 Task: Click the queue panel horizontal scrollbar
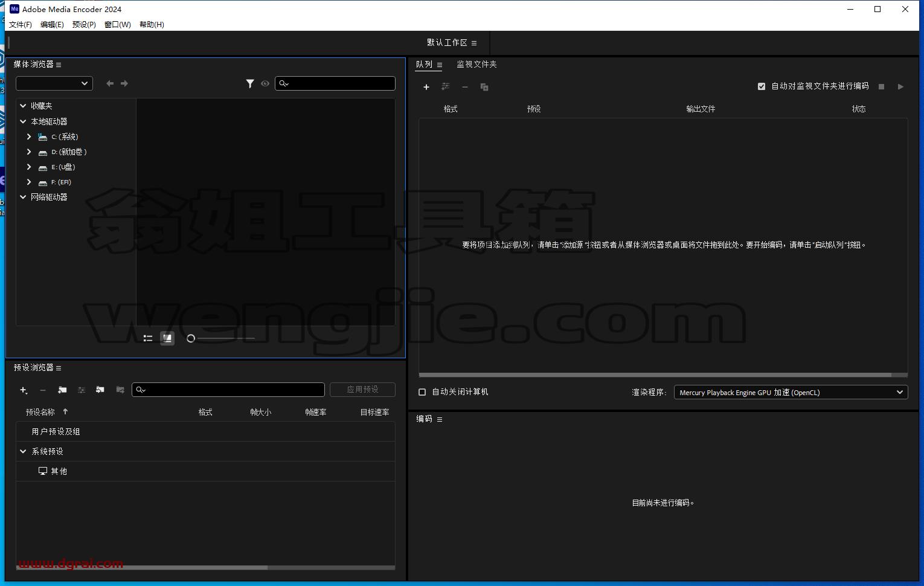(x=655, y=375)
